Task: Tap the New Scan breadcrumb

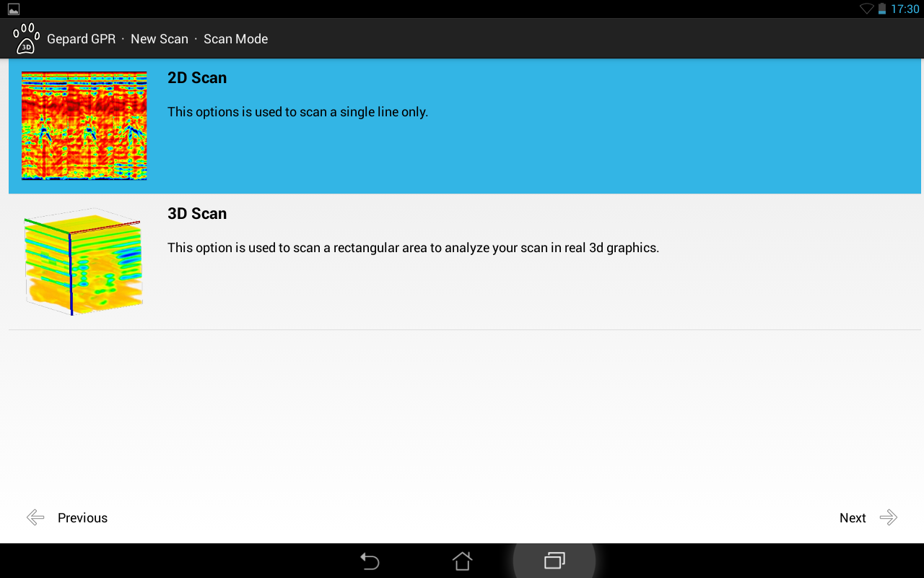Action: click(160, 39)
